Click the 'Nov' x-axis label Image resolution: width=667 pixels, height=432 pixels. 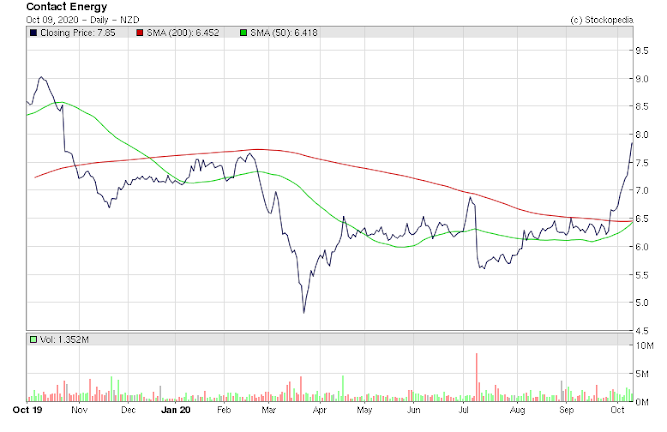79,410
